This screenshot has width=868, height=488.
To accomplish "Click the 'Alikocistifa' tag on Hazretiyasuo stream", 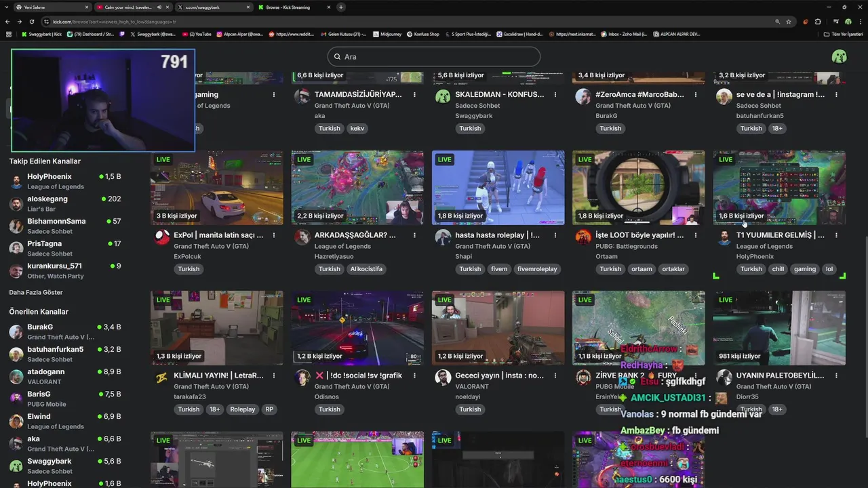I will point(366,269).
